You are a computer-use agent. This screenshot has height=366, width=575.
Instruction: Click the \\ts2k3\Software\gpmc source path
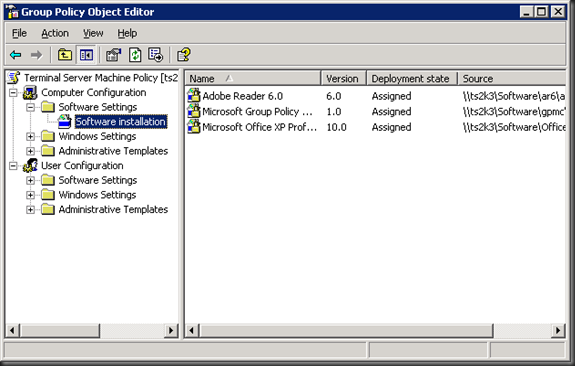click(513, 111)
